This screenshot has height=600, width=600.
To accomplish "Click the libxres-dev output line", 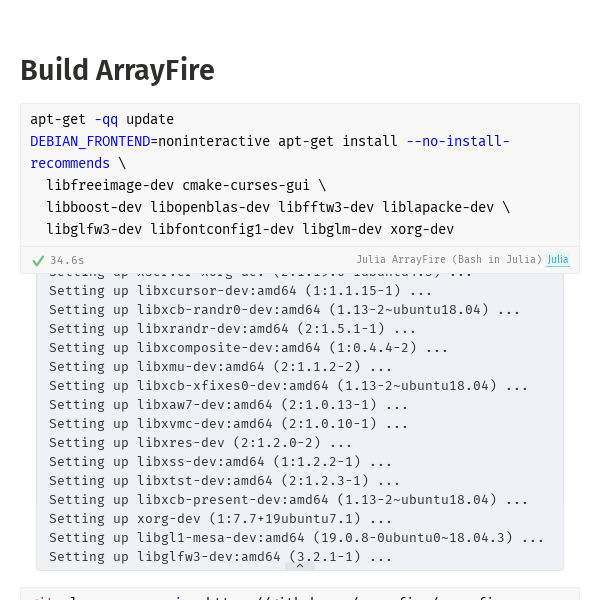I will pos(201,443).
